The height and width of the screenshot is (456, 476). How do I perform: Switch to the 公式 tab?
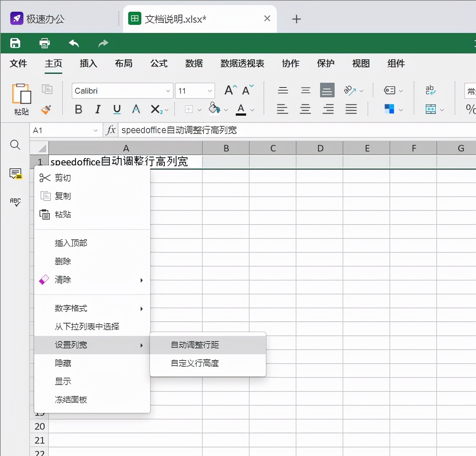pos(159,63)
